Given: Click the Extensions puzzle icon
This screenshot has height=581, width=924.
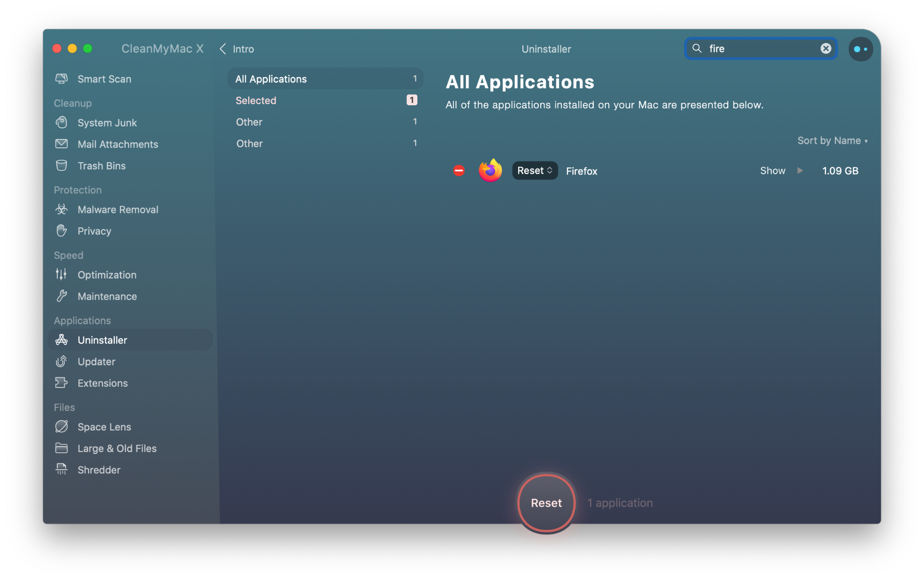Looking at the screenshot, I should pos(61,383).
